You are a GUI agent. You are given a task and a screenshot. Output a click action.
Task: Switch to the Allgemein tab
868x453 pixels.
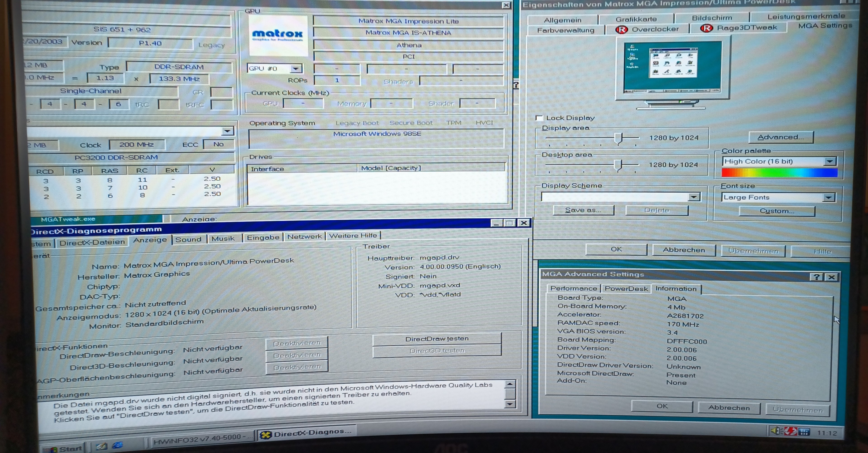pos(562,20)
